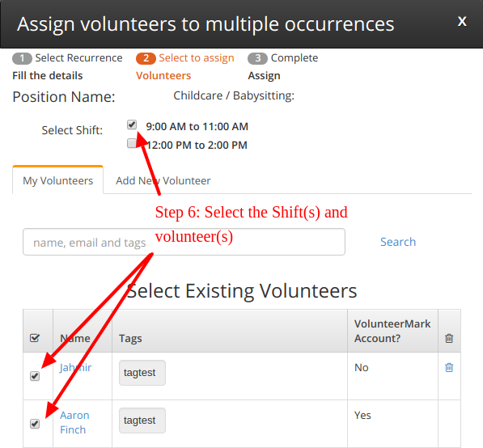Viewport: 483px width, 448px height.
Task: Go to Select Recurrence step
Action: pyautogui.click(x=78, y=58)
